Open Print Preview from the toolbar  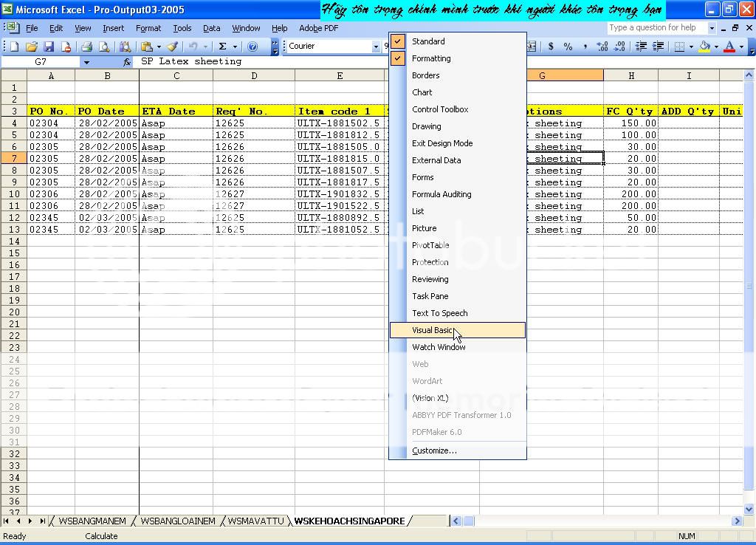104,47
